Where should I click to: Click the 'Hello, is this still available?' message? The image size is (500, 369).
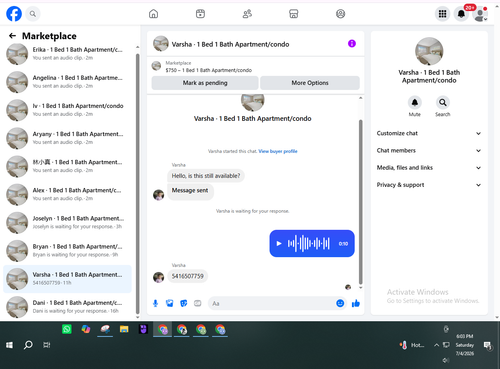pos(206,176)
